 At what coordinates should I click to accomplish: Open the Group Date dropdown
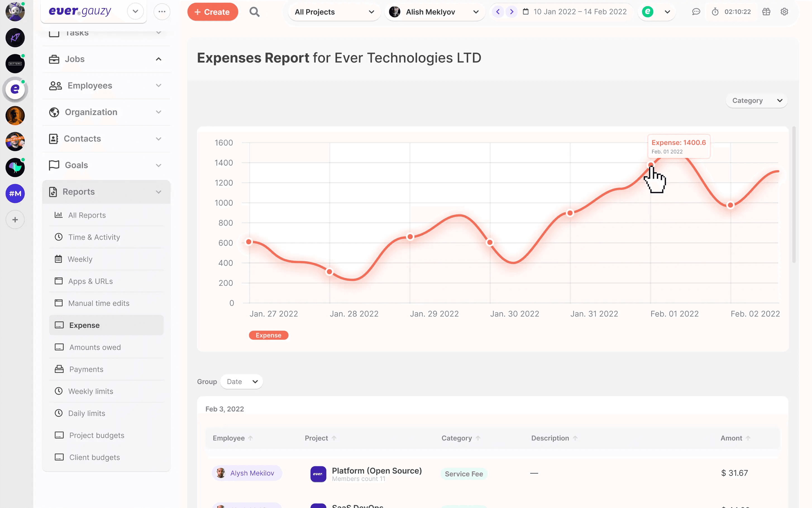click(242, 382)
